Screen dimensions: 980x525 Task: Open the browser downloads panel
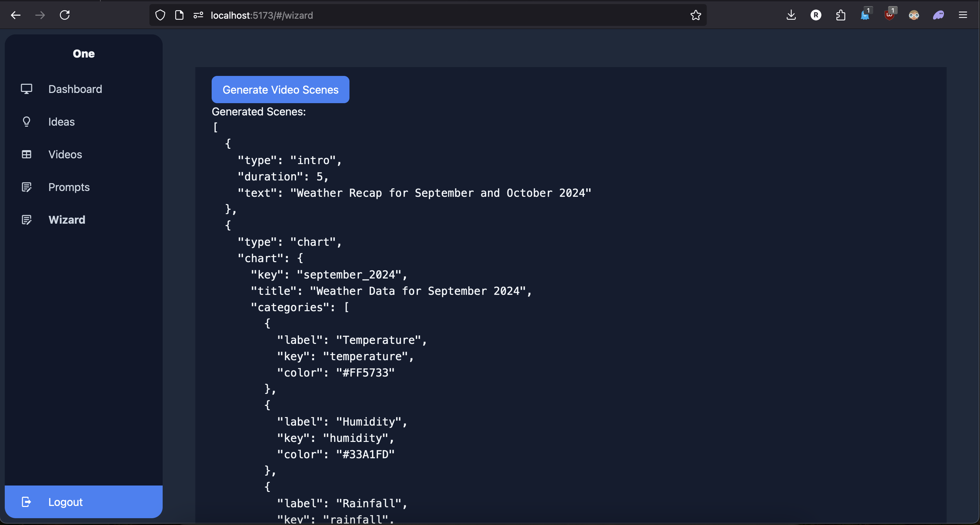tap(791, 15)
